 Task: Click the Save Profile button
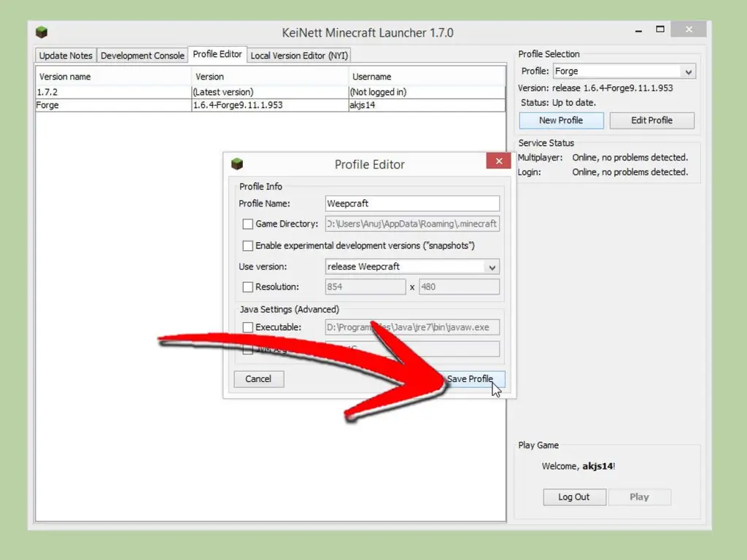pos(471,379)
